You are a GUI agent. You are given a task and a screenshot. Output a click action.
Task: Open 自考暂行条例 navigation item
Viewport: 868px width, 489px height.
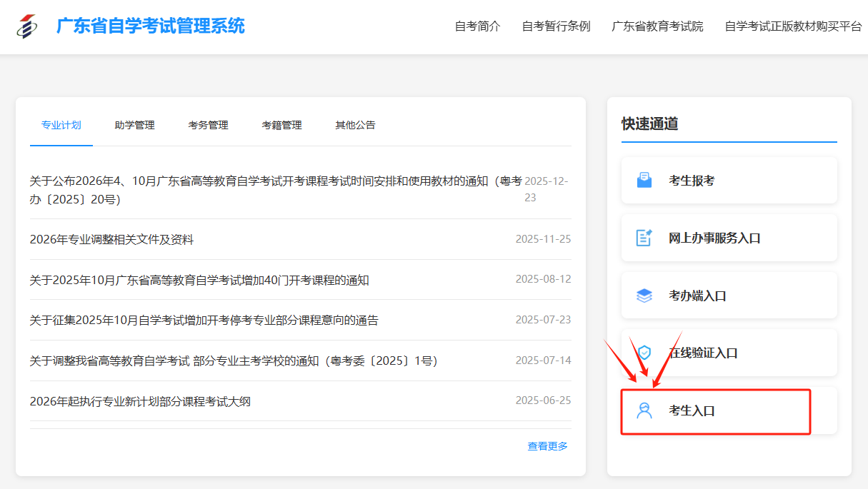(x=556, y=26)
